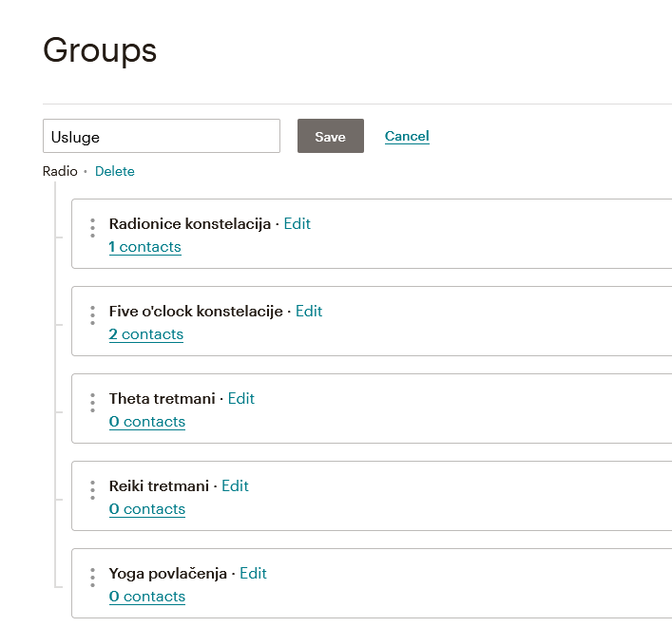This screenshot has height=627, width=672.
Task: Click the Usluge group name field
Action: click(161, 136)
